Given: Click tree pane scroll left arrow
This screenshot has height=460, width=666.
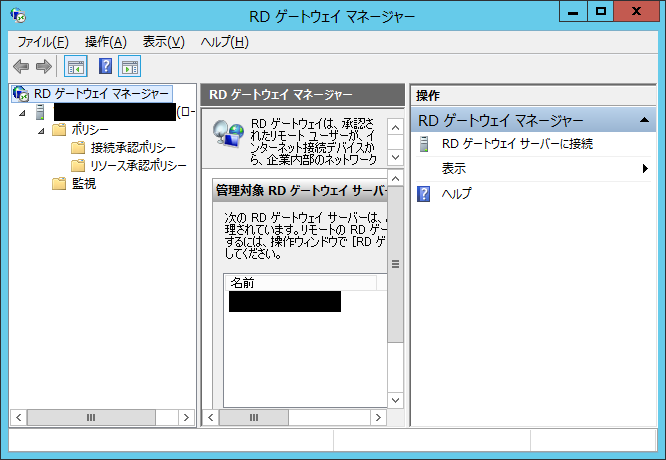Looking at the screenshot, I should point(18,418).
